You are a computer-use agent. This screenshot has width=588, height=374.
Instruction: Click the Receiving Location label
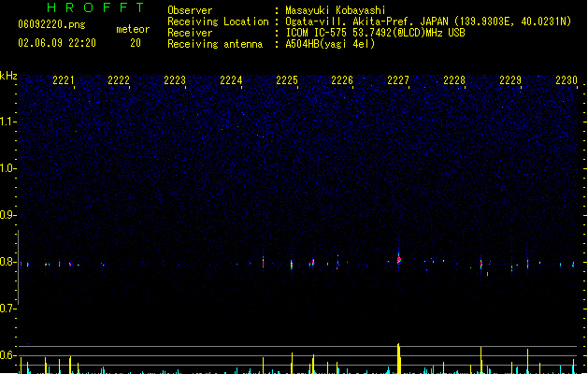218,22
